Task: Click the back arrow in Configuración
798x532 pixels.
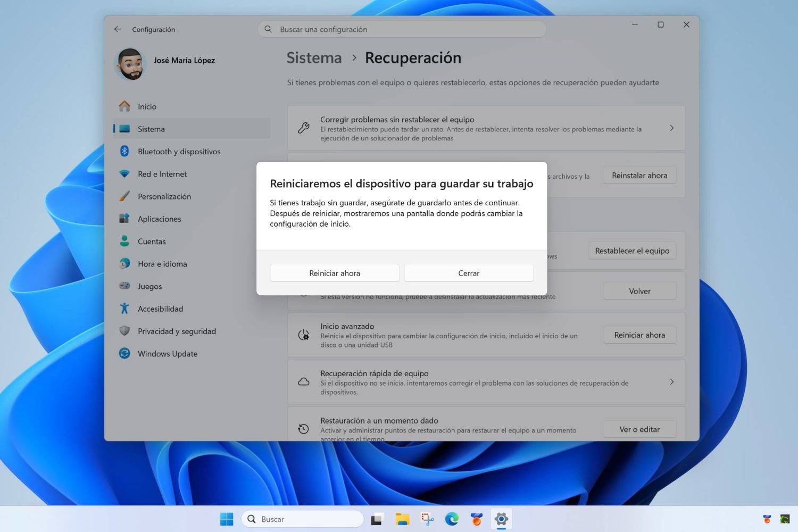Action: tap(118, 29)
